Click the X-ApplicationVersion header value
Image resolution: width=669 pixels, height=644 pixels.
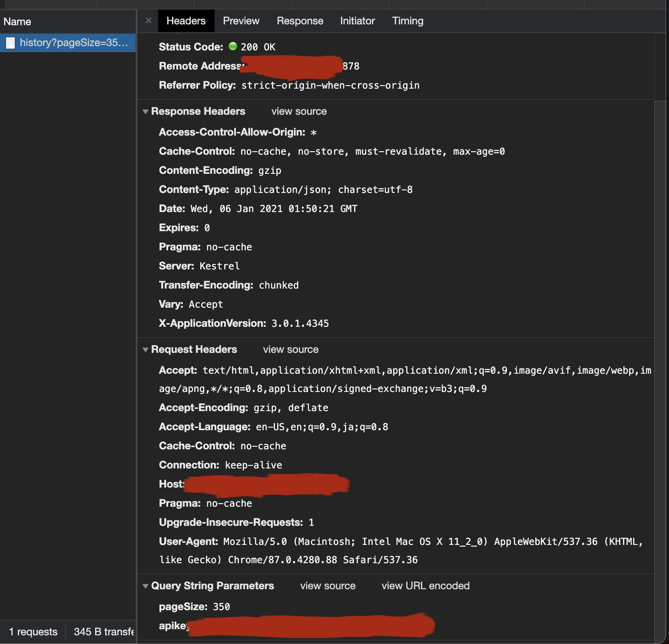(x=300, y=323)
